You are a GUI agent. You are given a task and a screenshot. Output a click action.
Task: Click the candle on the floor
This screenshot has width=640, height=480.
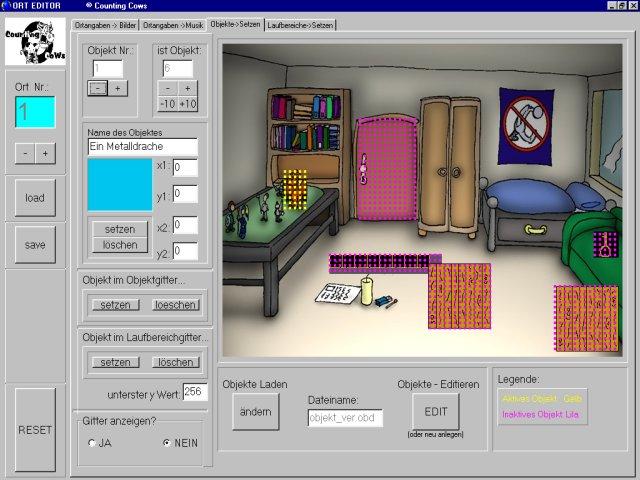(x=367, y=291)
